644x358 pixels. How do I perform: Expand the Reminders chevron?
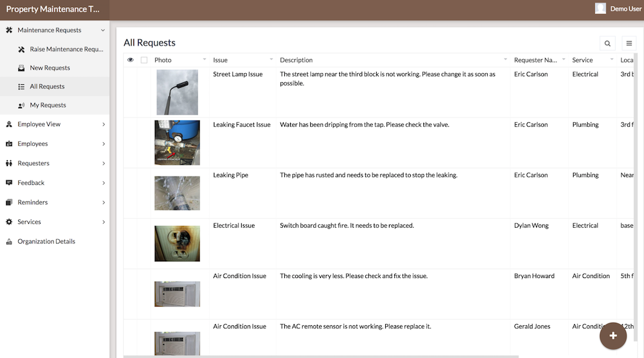click(x=104, y=202)
